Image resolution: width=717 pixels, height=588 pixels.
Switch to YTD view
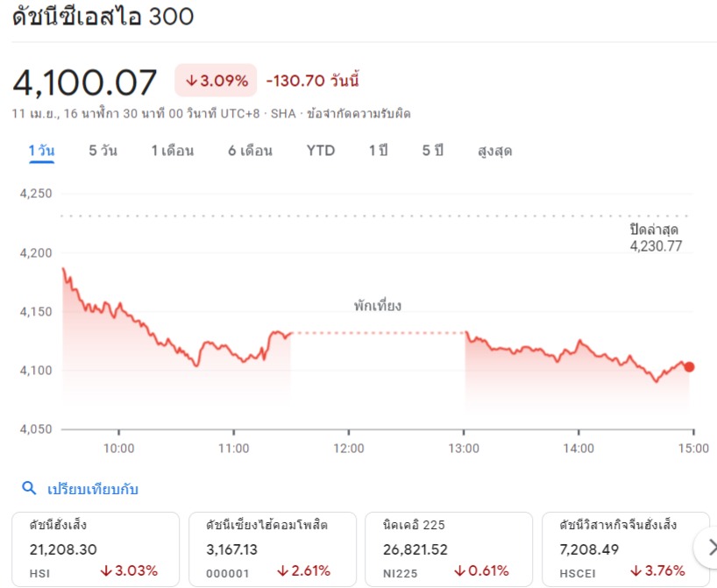321,151
